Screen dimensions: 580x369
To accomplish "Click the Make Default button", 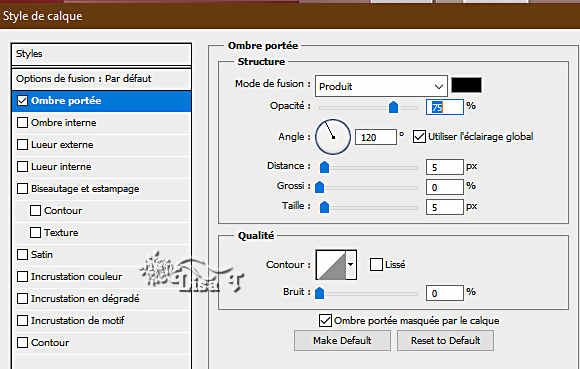I will (342, 340).
